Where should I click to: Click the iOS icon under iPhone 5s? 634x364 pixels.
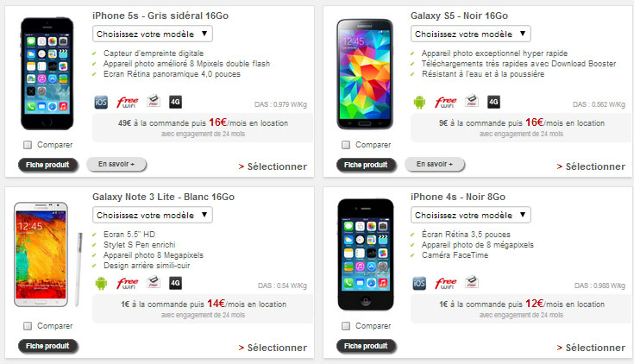coord(101,102)
